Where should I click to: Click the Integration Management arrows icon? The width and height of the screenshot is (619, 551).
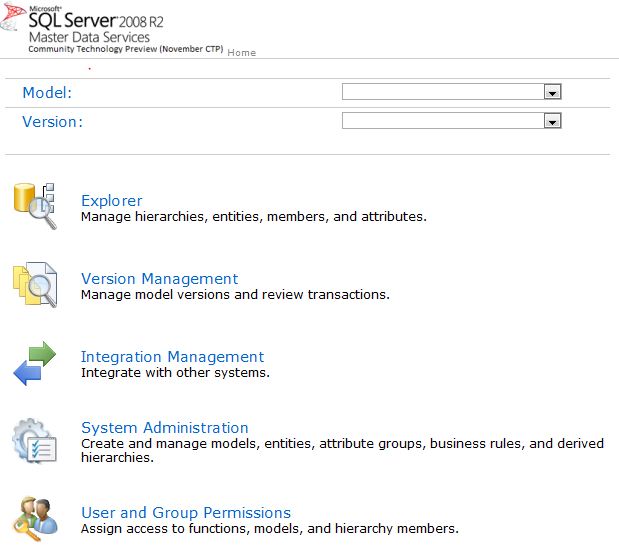pos(35,364)
